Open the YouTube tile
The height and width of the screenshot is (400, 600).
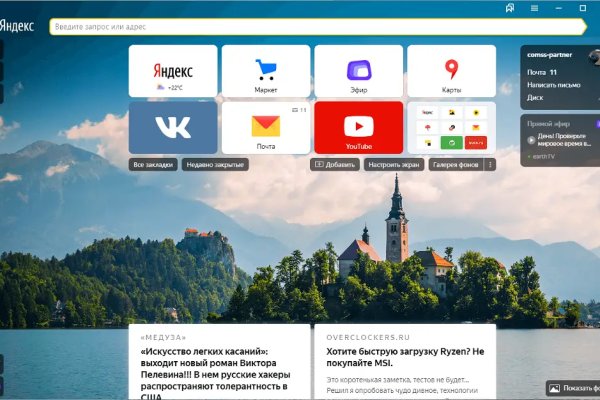click(x=358, y=127)
